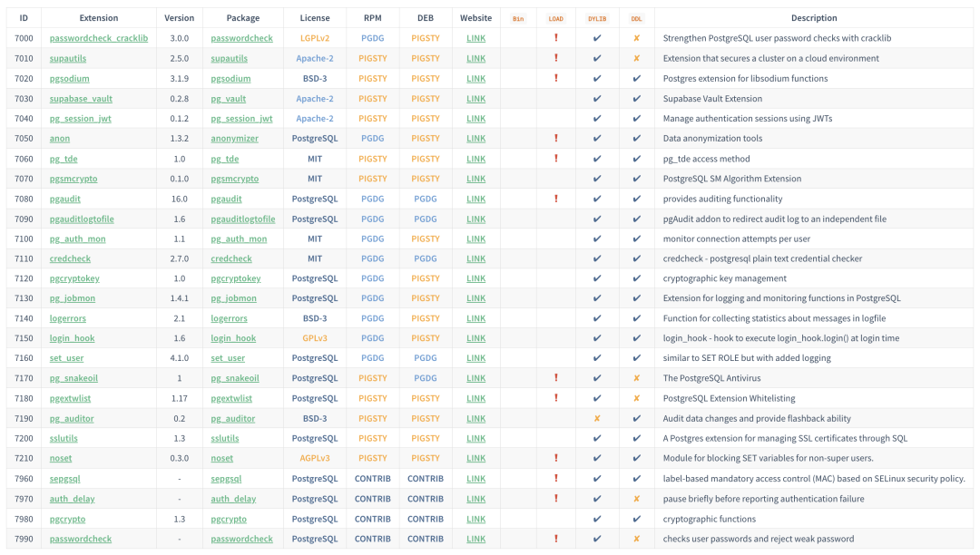Click the DDL cross icon in pgextwlist row
The image size is (980, 555).
[x=636, y=398]
